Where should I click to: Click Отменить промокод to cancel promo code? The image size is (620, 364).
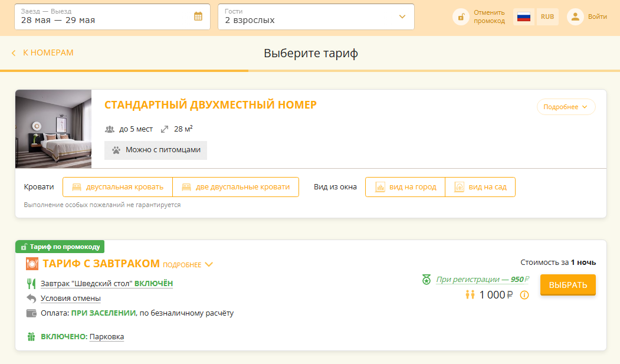click(489, 17)
